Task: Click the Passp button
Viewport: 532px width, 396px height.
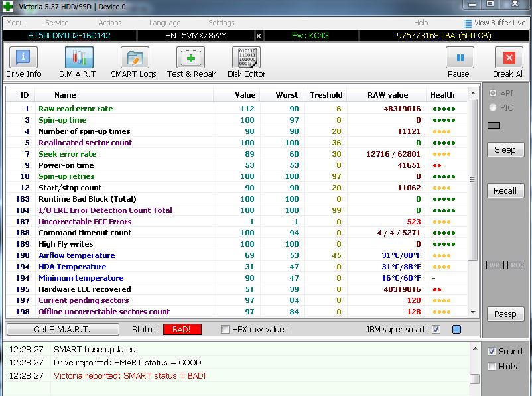Action: click(505, 314)
